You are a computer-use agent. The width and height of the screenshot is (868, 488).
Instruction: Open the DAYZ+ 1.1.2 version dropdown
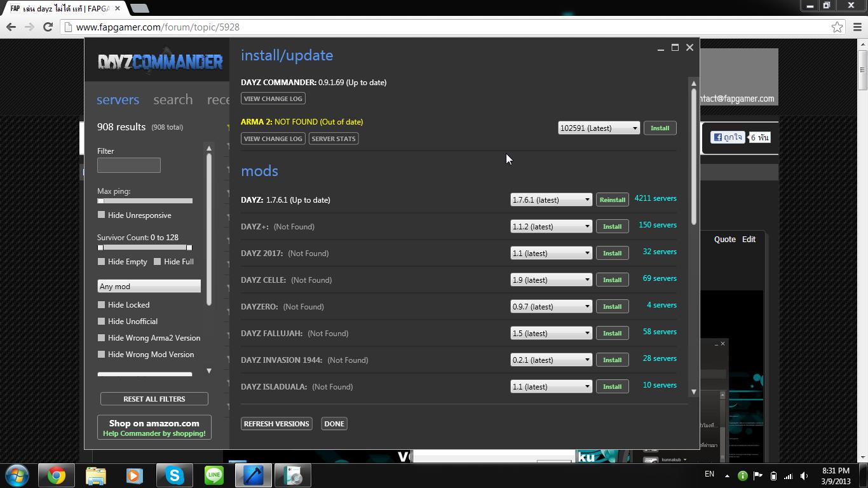point(551,226)
